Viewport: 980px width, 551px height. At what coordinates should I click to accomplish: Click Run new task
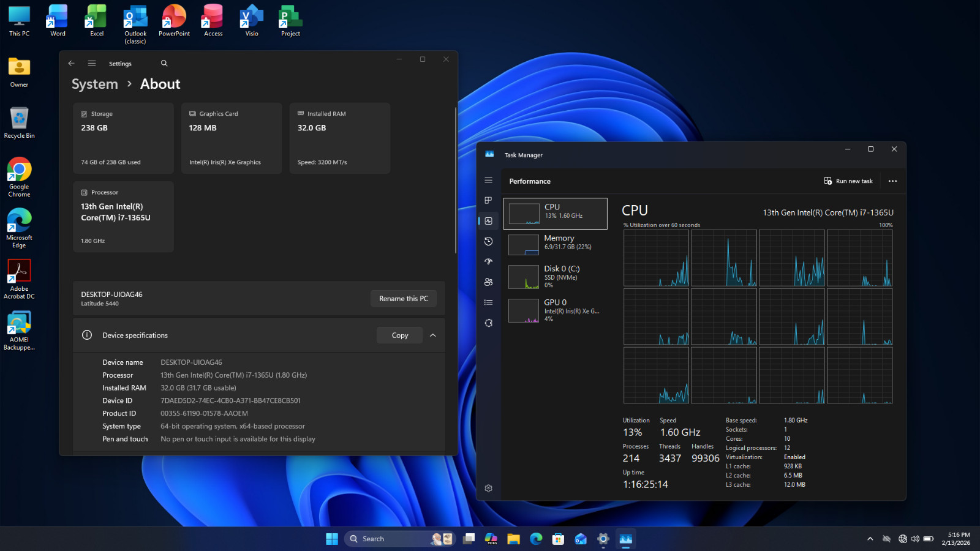(x=848, y=181)
